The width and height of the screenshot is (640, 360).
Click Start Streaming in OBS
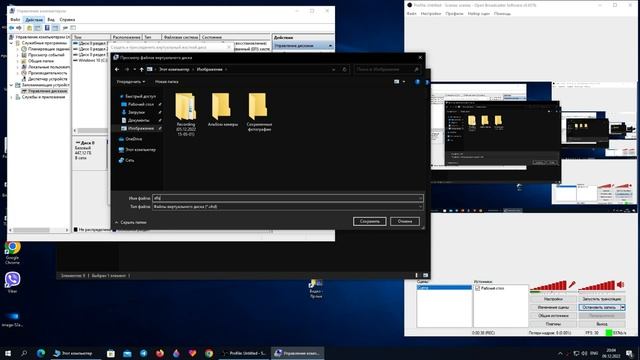602,299
